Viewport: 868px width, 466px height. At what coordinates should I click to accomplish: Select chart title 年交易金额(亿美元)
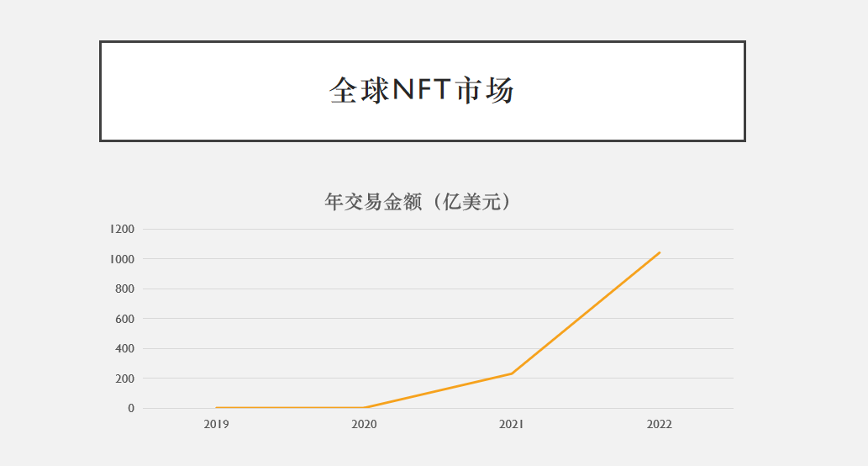point(418,202)
